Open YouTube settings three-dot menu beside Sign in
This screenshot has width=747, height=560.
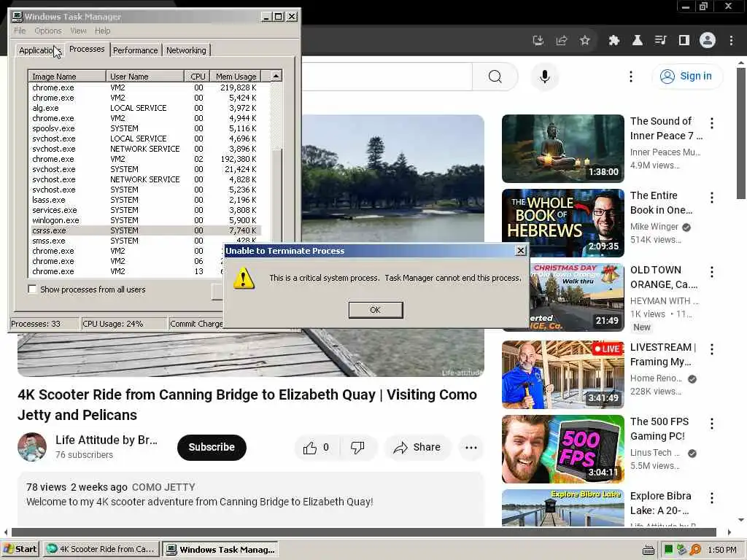tap(631, 76)
